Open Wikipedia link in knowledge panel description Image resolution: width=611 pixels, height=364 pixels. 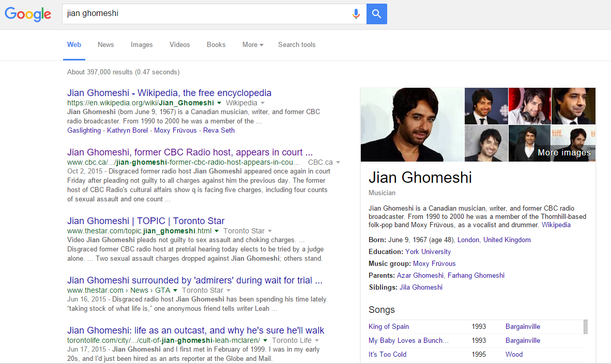(556, 225)
